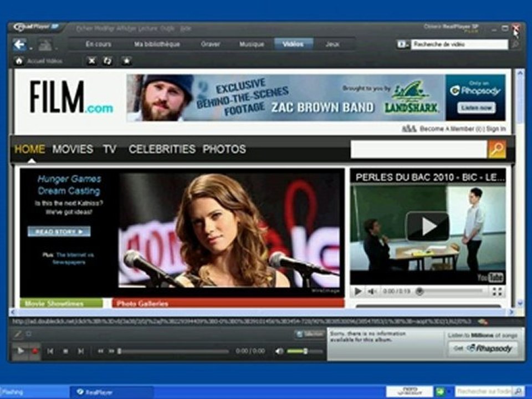532x399 pixels.
Task: Stop playback in RealPlayer controls
Action: click(x=65, y=351)
